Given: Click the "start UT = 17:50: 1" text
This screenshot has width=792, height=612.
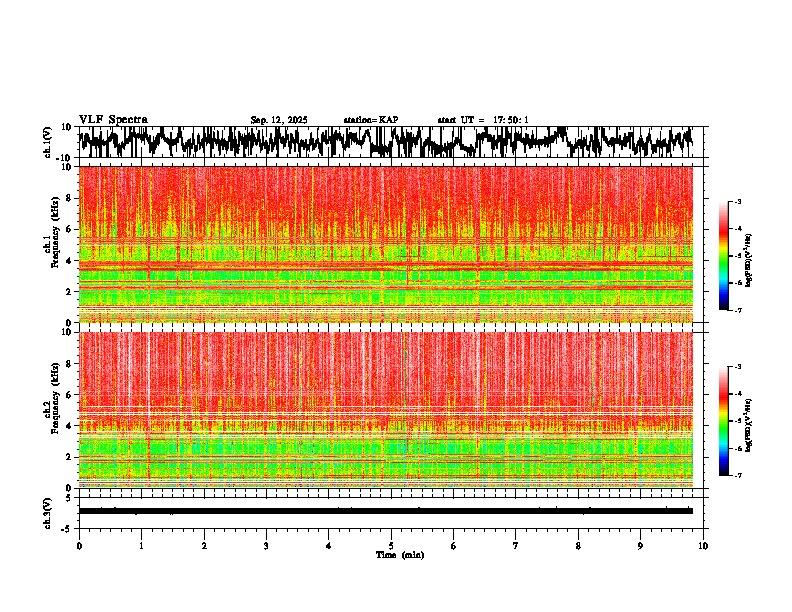Looking at the screenshot, I should (483, 120).
